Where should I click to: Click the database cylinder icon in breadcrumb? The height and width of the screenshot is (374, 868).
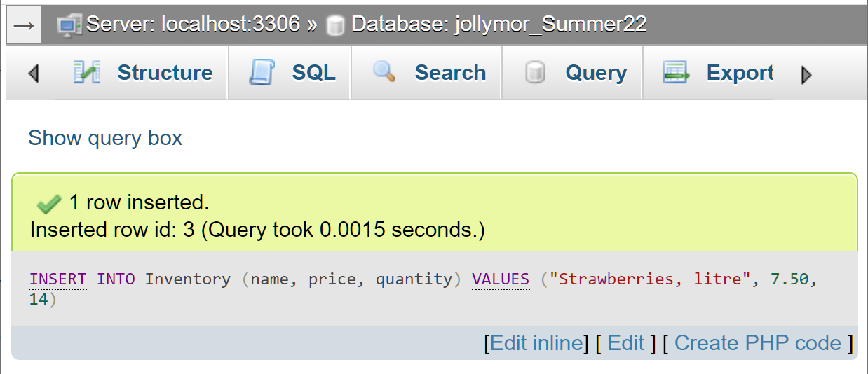(x=336, y=26)
